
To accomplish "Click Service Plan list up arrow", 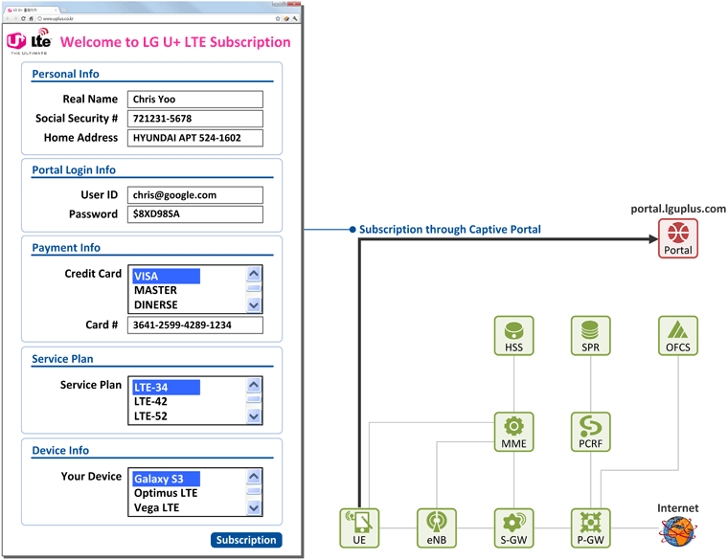I will (x=254, y=385).
